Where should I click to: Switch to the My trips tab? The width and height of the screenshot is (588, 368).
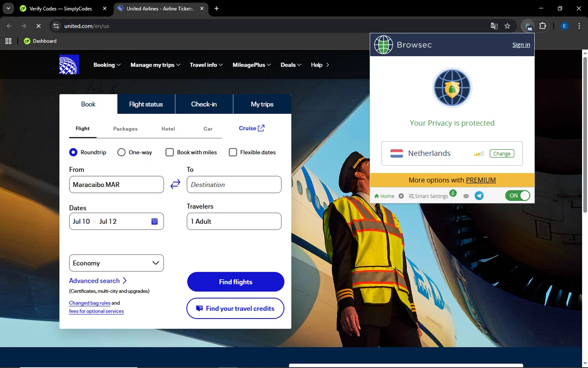(x=262, y=104)
